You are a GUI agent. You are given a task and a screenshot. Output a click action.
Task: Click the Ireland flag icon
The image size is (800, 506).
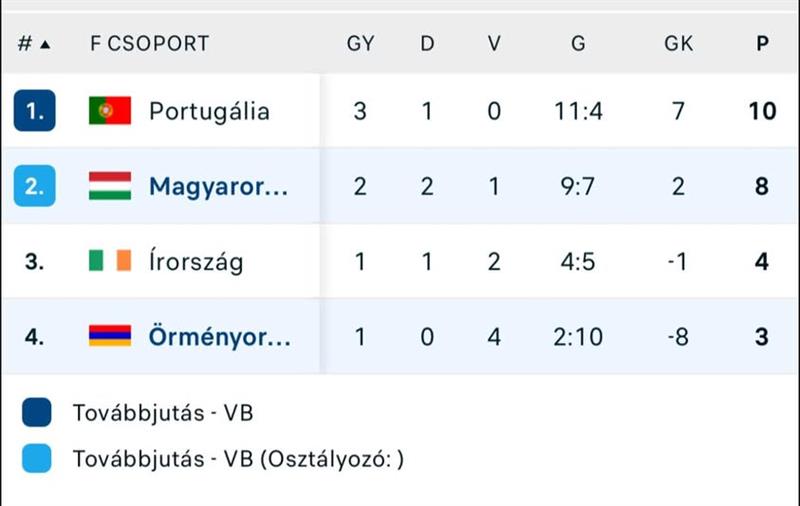point(110,262)
